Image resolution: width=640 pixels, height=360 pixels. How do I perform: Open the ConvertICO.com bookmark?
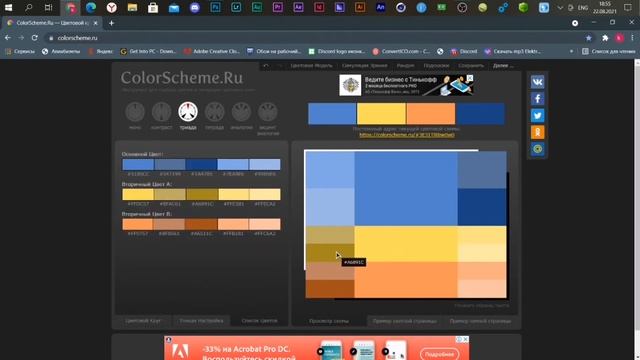[x=401, y=51]
